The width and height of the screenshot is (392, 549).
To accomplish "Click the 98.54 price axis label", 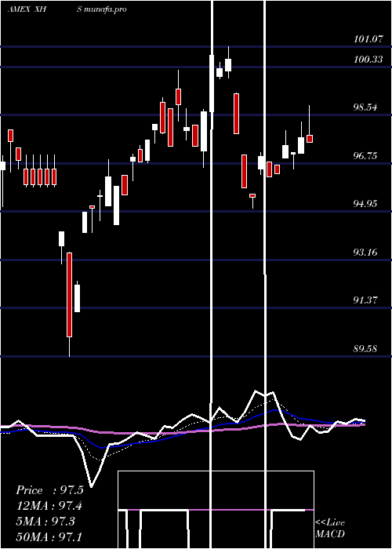I will point(365,107).
